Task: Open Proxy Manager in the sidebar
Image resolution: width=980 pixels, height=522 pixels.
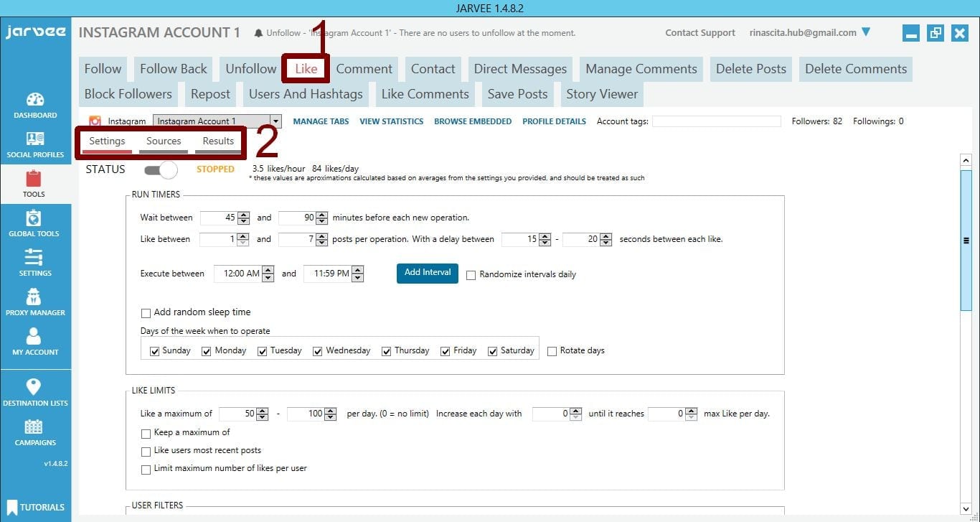Action: coord(35,302)
